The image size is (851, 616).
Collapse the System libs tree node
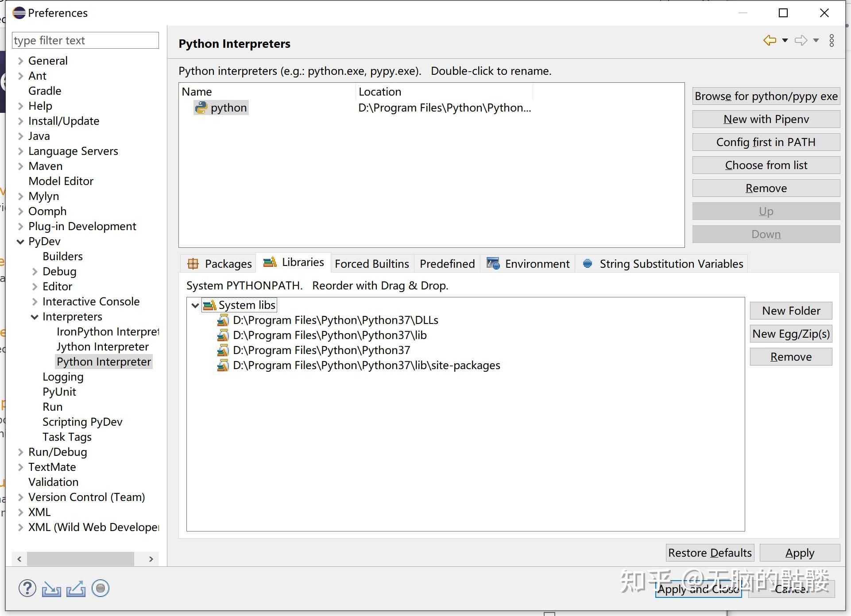coord(195,305)
